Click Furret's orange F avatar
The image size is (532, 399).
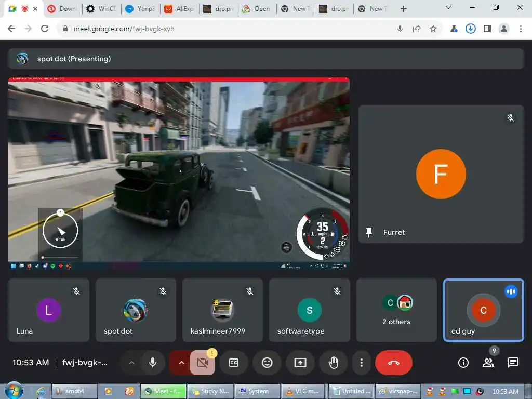pyautogui.click(x=441, y=174)
